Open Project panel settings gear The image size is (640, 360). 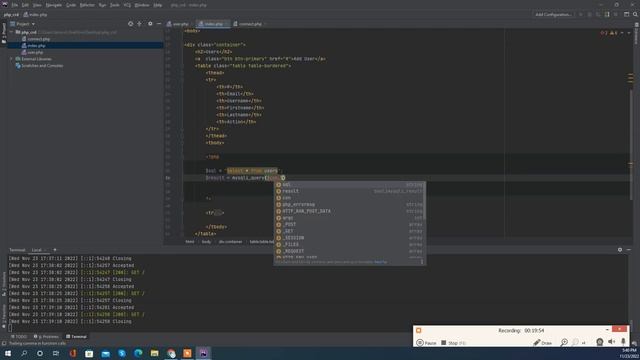point(150,24)
